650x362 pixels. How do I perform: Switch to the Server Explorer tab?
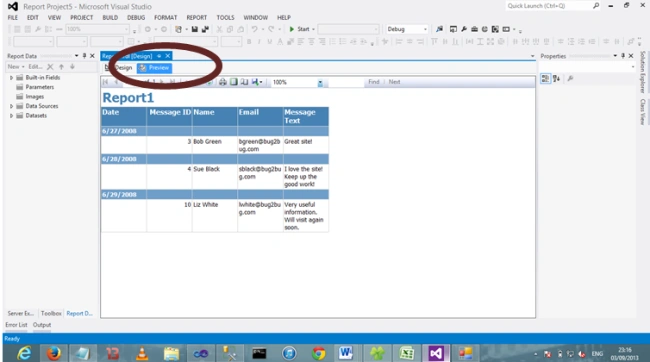point(20,313)
